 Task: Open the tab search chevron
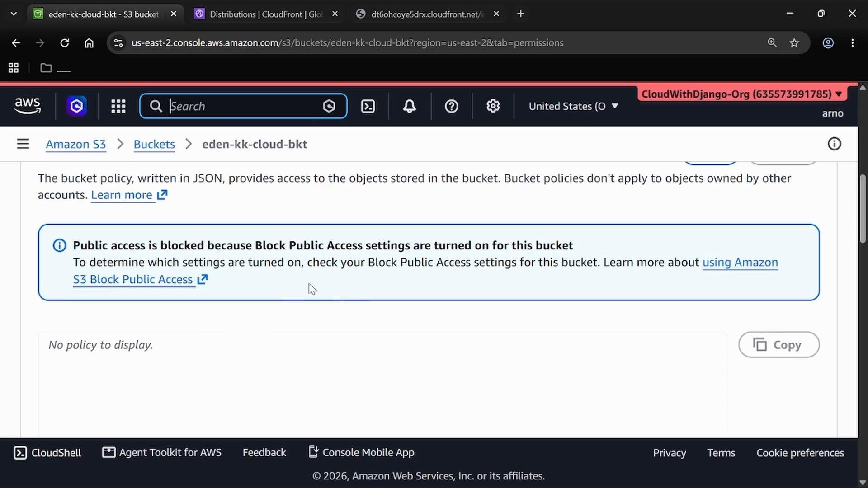14,14
